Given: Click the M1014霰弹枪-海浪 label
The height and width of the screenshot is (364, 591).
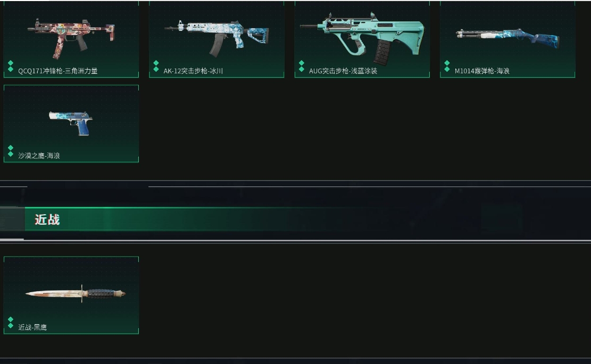Looking at the screenshot, I should pyautogui.click(x=482, y=71).
